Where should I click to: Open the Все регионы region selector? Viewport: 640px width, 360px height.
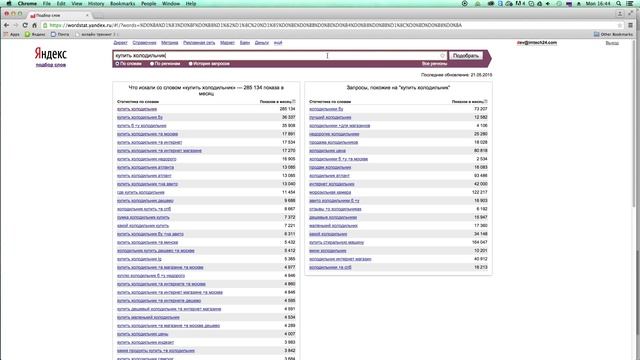point(434,64)
